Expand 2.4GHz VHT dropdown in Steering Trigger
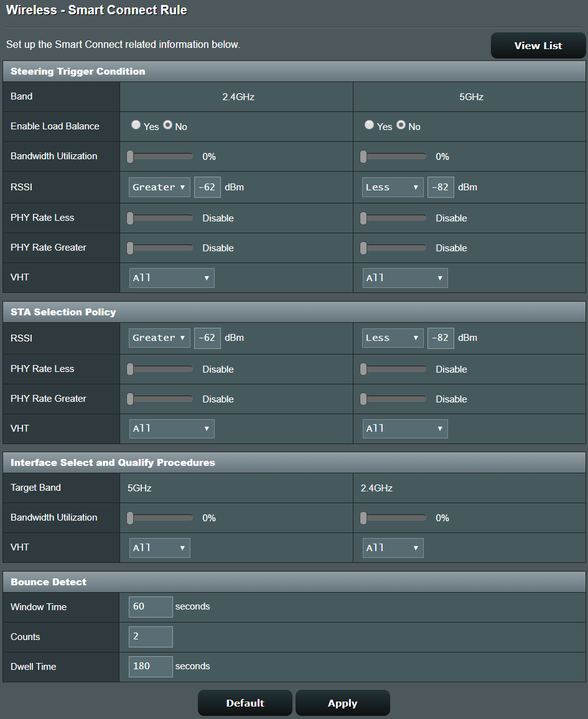The image size is (588, 719). (x=172, y=278)
